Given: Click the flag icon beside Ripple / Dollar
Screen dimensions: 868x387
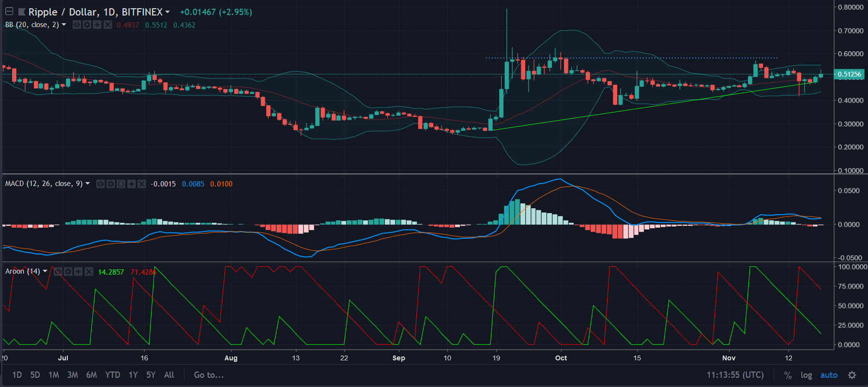Looking at the screenshot, I should pyautogui.click(x=22, y=12).
